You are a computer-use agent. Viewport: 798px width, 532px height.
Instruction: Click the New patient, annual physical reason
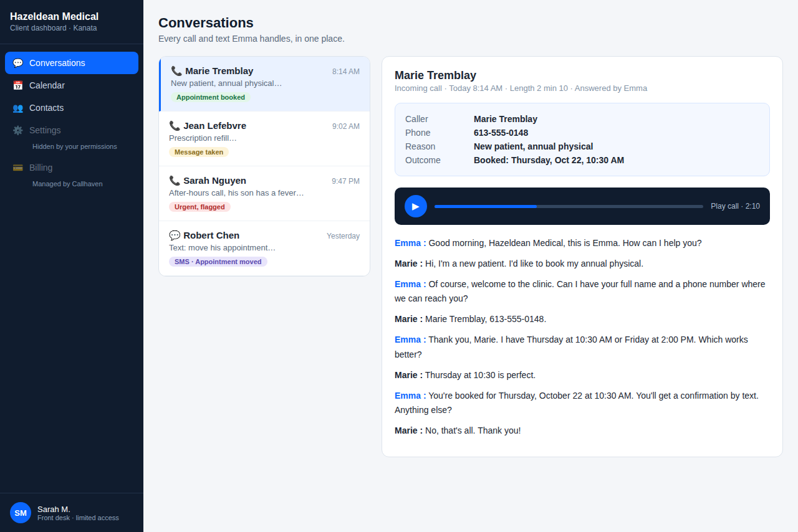[x=533, y=146]
